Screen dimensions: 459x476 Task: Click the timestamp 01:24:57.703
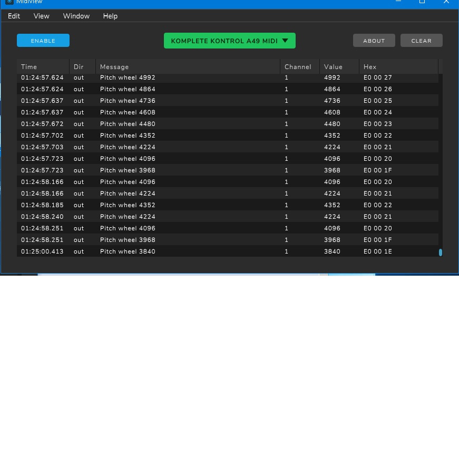pyautogui.click(x=42, y=147)
